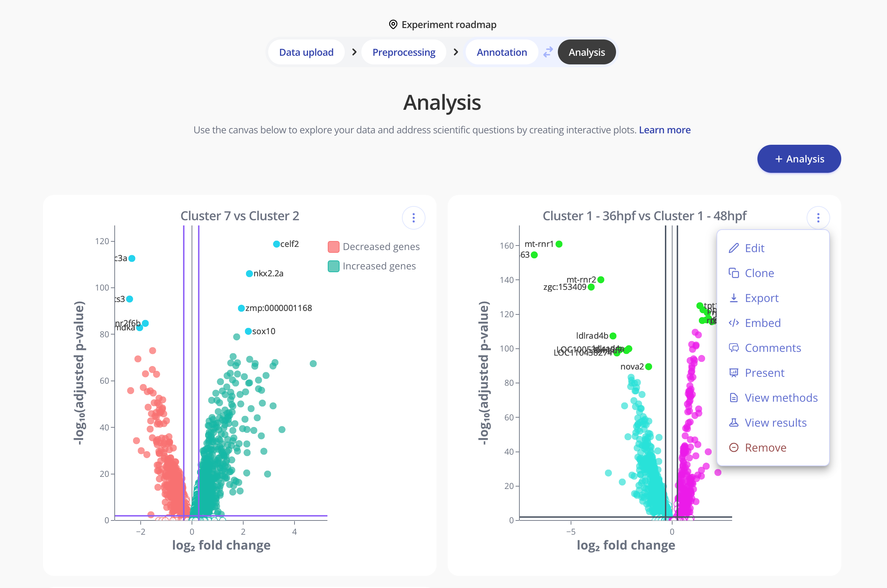The image size is (887, 588).
Task: Click the celf2 data point
Action: (276, 244)
